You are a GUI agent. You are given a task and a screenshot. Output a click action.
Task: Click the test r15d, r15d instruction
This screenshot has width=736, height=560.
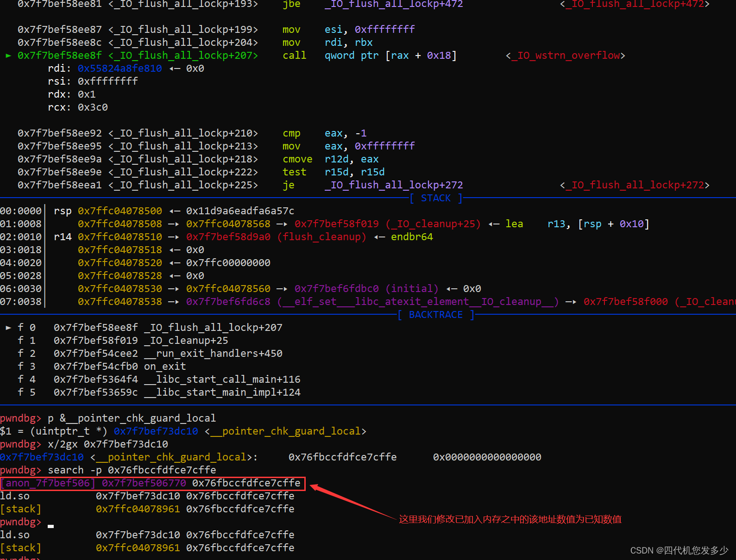coord(201,172)
